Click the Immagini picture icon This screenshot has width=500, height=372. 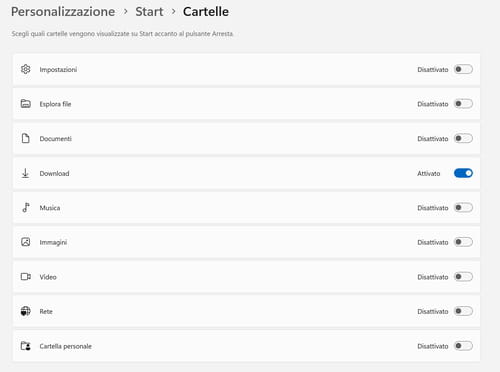click(x=26, y=242)
